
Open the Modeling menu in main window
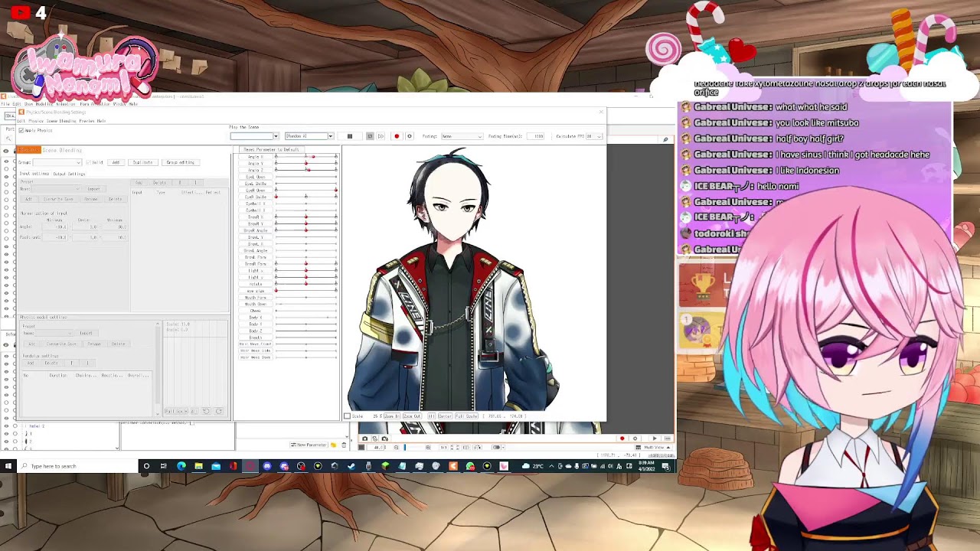44,104
